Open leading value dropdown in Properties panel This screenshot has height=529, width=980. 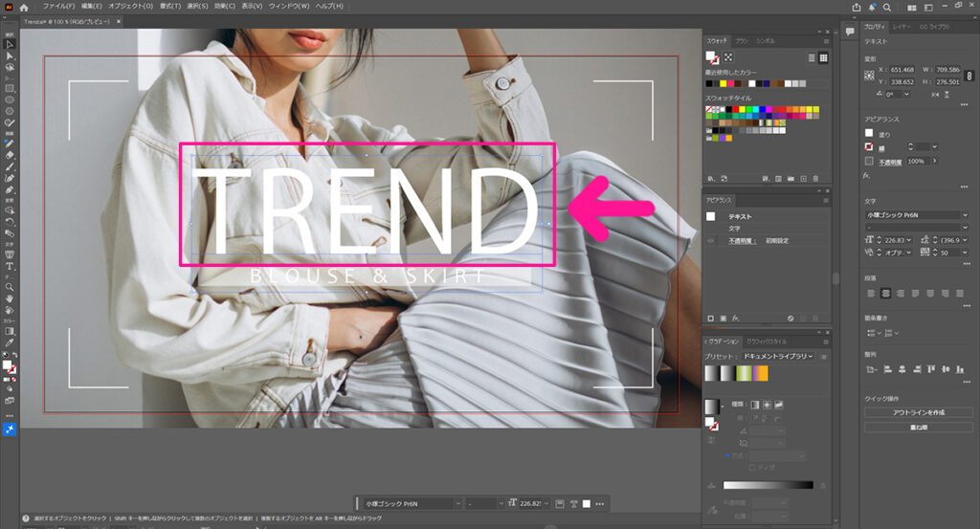(965, 240)
